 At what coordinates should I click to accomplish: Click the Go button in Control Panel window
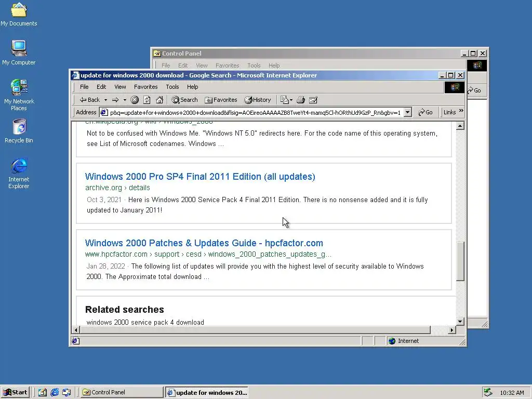click(x=475, y=90)
